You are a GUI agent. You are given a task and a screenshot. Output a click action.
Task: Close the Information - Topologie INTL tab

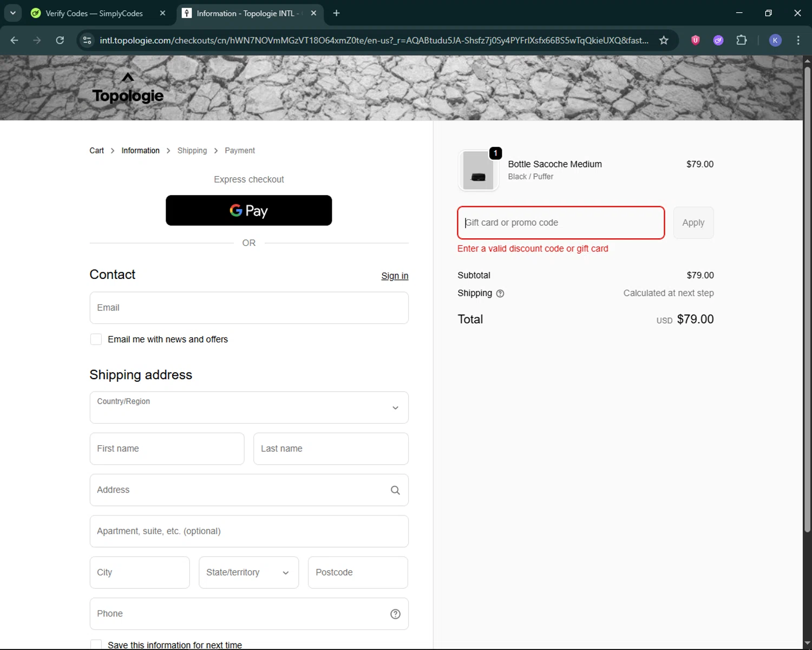coord(313,13)
